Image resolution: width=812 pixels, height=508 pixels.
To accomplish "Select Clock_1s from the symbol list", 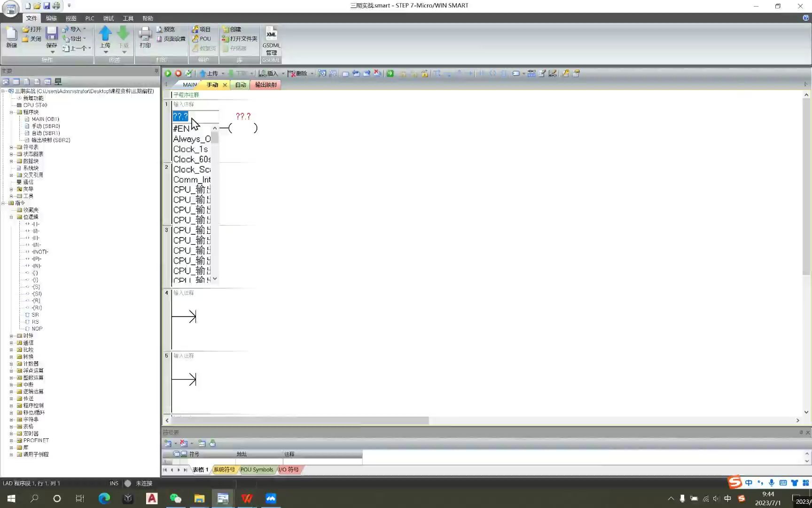I will (192, 149).
